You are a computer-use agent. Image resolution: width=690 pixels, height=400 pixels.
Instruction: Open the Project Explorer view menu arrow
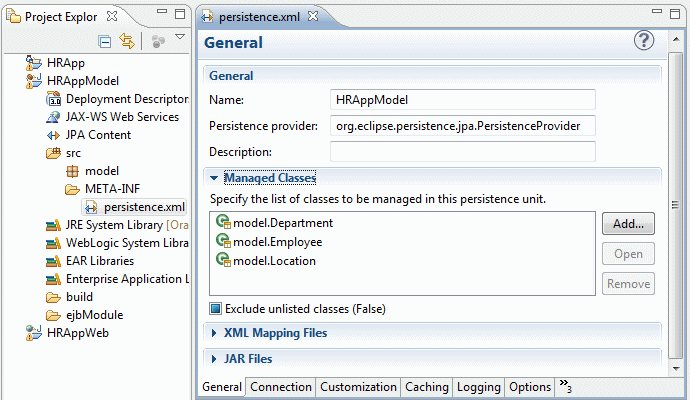click(x=180, y=39)
